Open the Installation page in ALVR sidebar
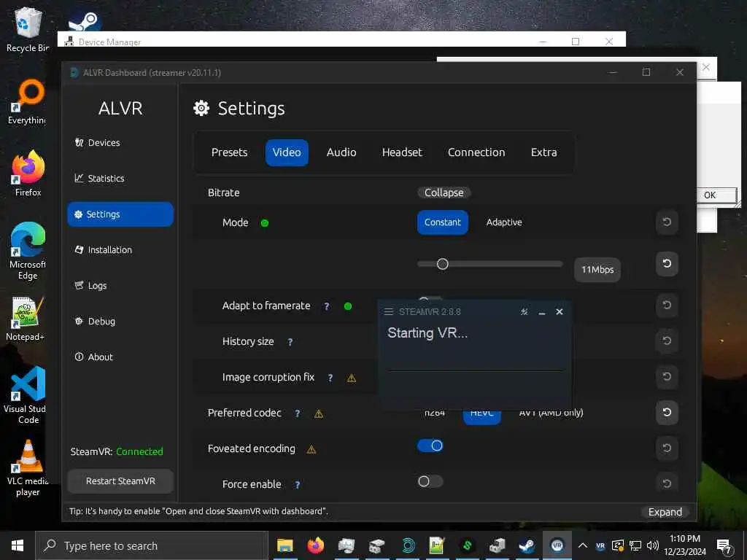747x560 pixels. (x=104, y=249)
